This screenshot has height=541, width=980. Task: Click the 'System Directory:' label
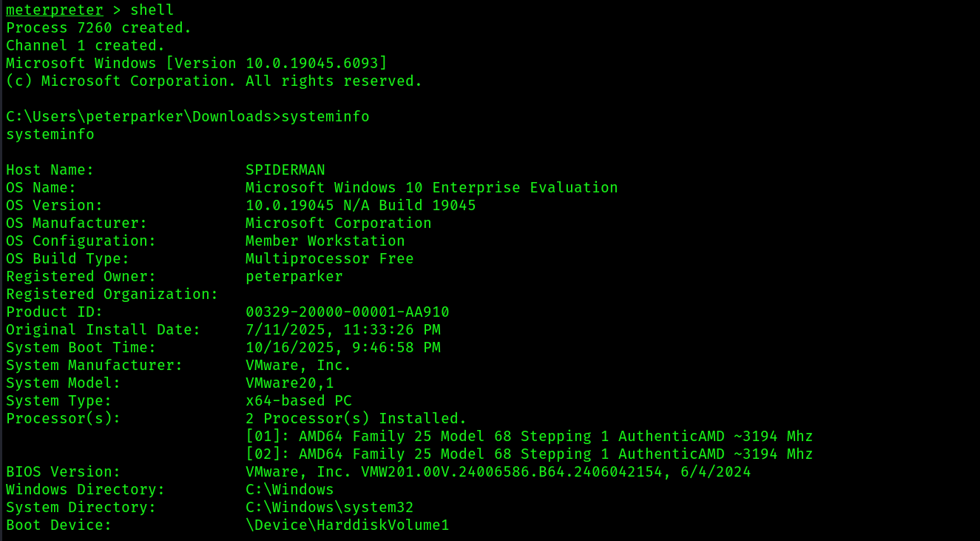pos(81,508)
